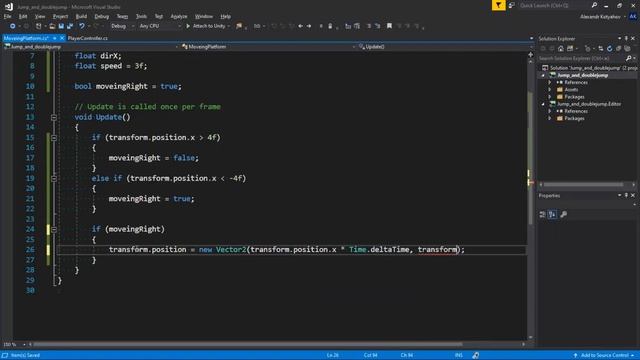Viewport: 640px width, 360px height.
Task: Pin the Properties panel
Action: click(626, 196)
